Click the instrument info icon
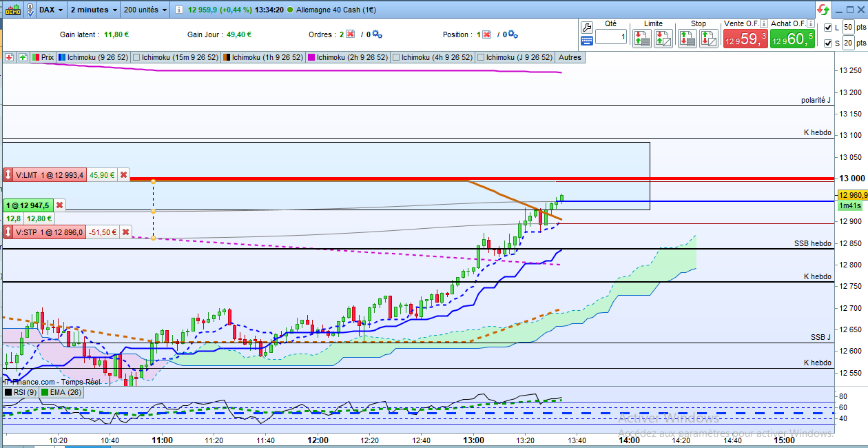868x448 pixels. 179,10
